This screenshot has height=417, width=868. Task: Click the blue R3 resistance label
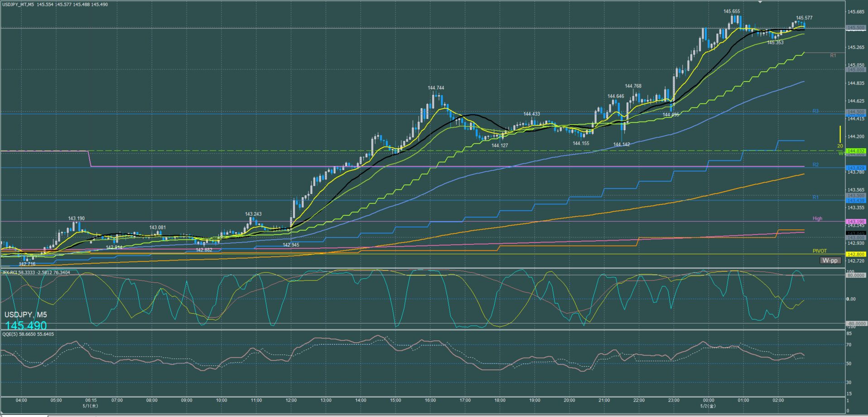[x=815, y=111]
